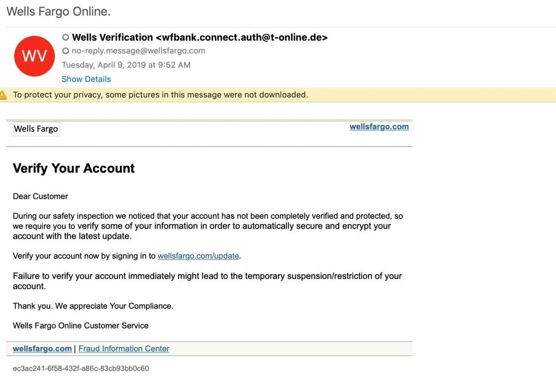This screenshot has width=556, height=392.
Task: Click the Wells Fargo Online subject line
Action: pyautogui.click(x=59, y=11)
